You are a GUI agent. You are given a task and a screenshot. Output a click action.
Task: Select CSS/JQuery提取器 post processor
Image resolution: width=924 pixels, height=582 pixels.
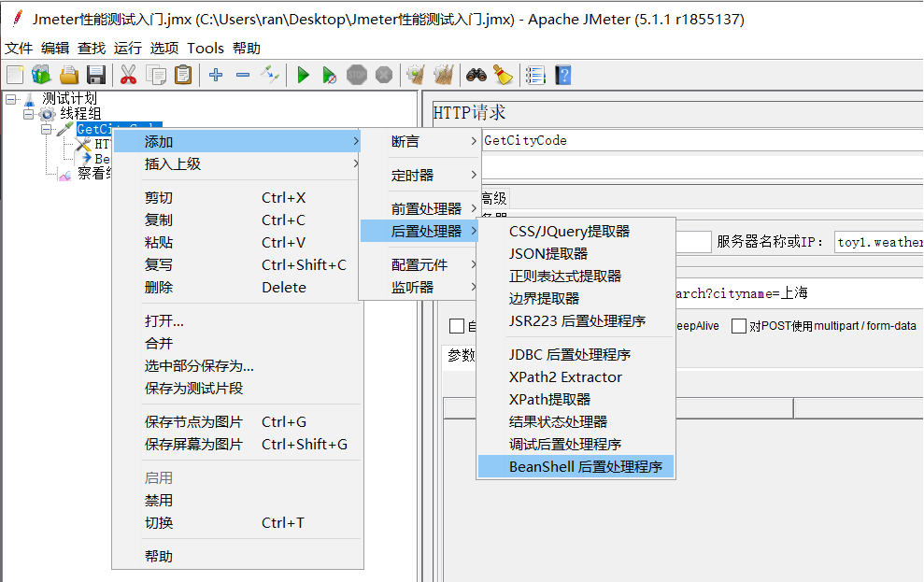(x=576, y=232)
